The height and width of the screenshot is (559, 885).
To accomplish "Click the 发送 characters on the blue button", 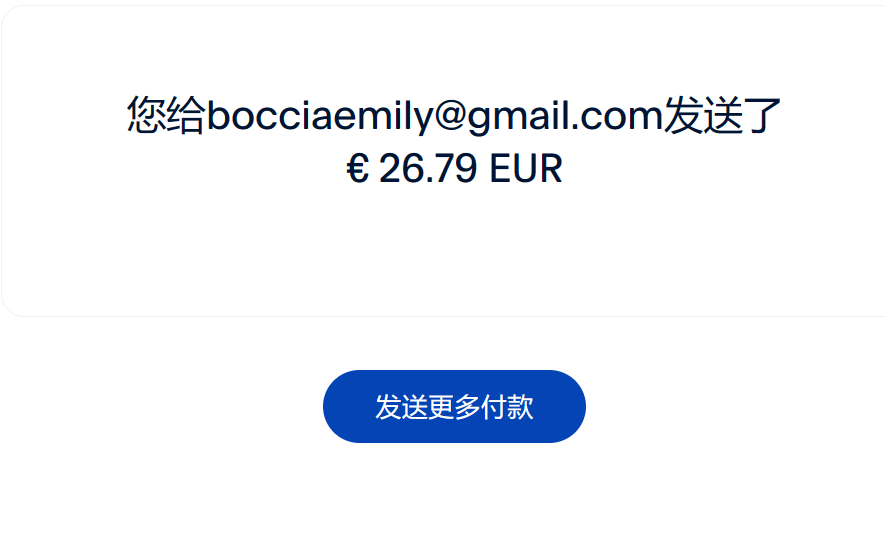I will [401, 407].
